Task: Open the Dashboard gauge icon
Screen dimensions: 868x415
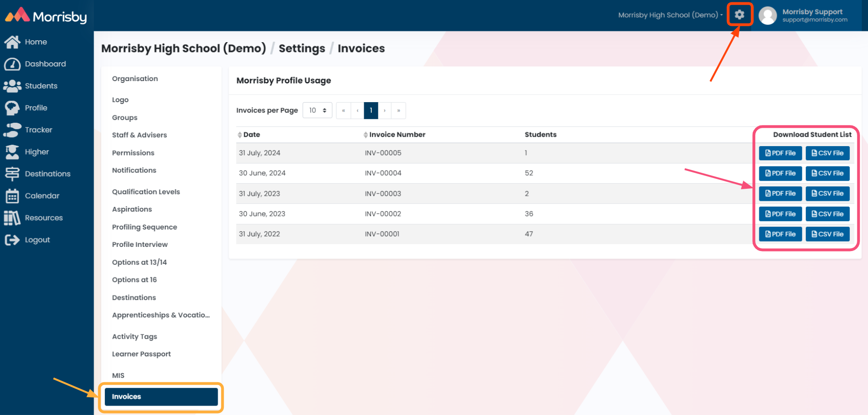Action: 12,64
